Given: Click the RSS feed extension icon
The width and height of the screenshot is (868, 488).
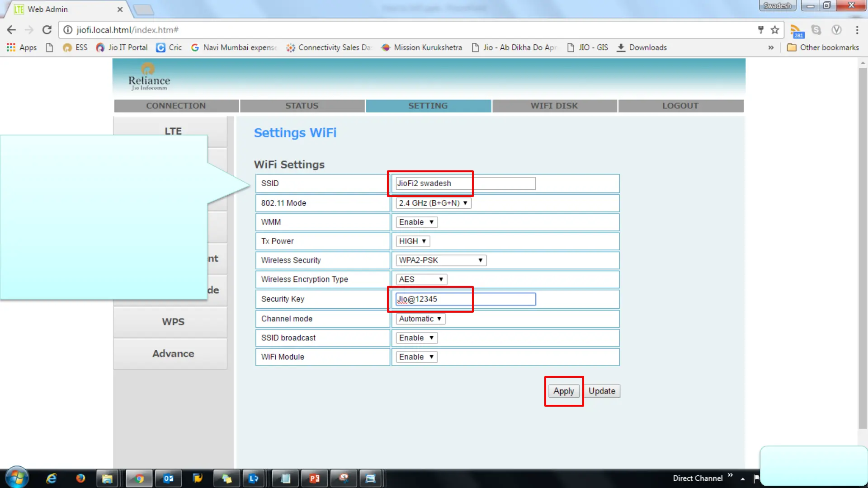Looking at the screenshot, I should (796, 31).
